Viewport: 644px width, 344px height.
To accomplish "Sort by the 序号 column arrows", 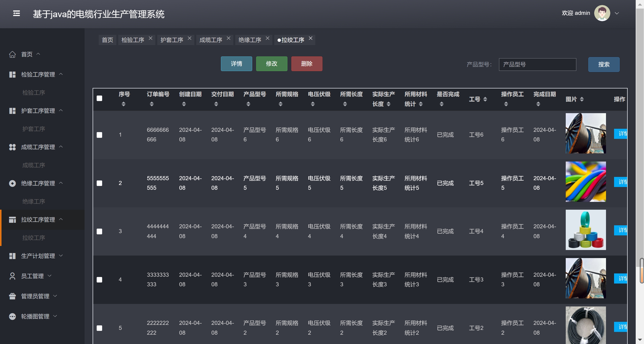I will coord(123,104).
